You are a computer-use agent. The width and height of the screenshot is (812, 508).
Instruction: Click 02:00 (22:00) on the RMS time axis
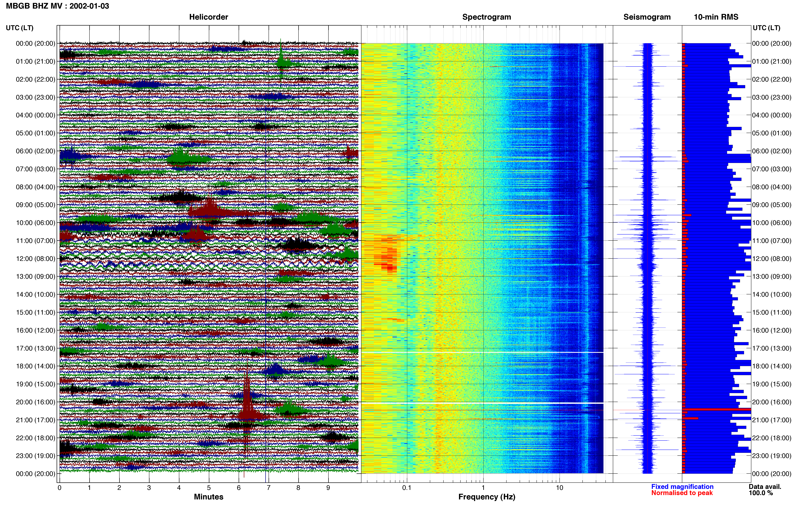[x=772, y=80]
